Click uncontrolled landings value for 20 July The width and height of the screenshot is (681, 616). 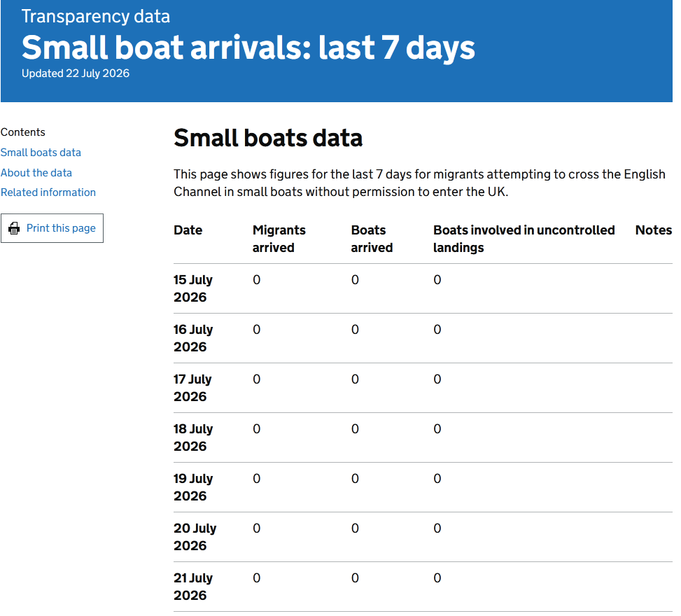click(437, 528)
